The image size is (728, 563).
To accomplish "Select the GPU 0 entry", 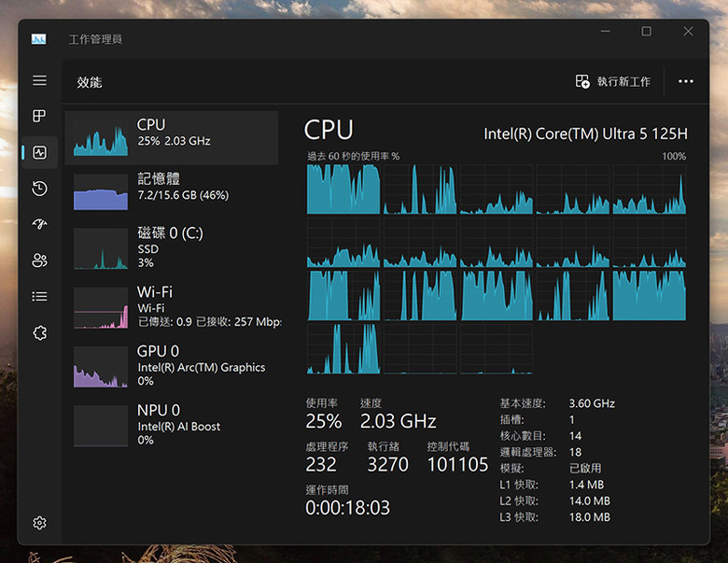I will 172,366.
